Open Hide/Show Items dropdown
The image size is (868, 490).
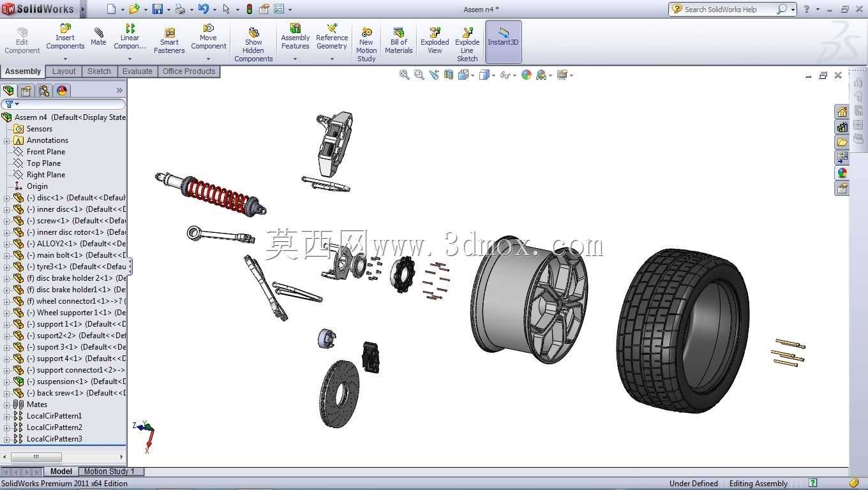(514, 75)
